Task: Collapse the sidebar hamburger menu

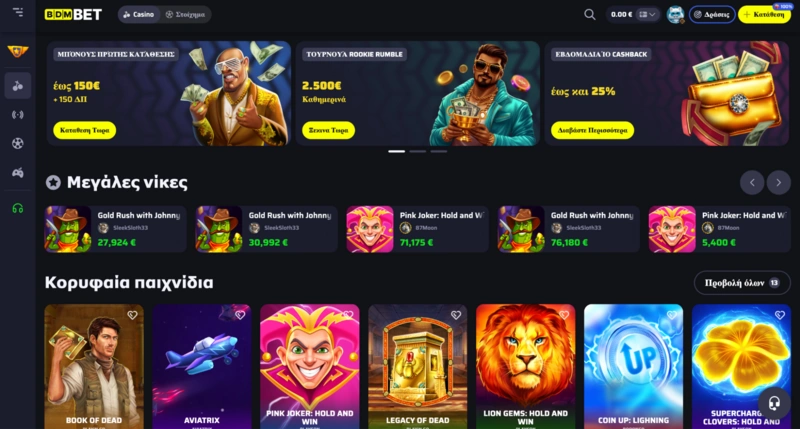Action: (x=18, y=11)
